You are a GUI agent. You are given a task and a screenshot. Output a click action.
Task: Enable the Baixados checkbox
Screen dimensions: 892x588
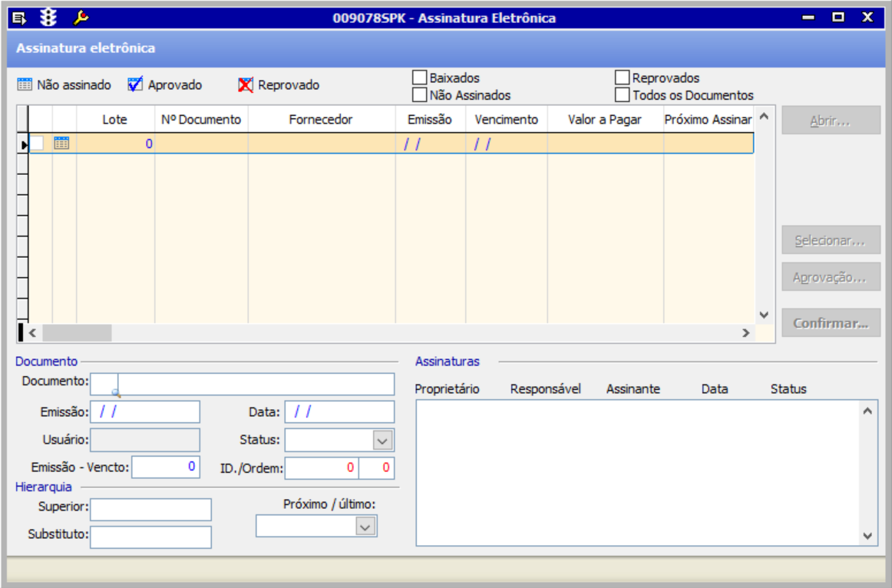pos(419,78)
